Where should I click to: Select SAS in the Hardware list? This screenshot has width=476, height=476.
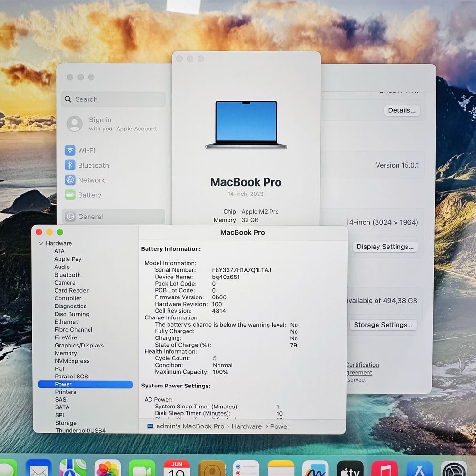click(x=61, y=400)
